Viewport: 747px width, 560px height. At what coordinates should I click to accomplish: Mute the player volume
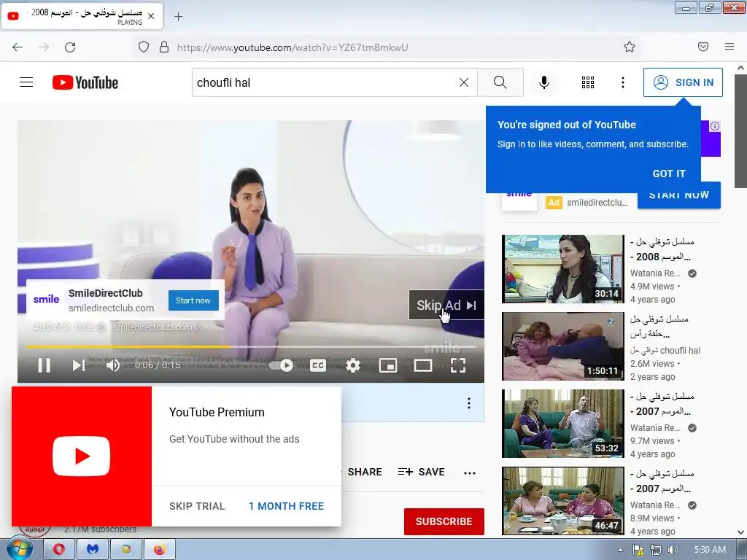113,366
